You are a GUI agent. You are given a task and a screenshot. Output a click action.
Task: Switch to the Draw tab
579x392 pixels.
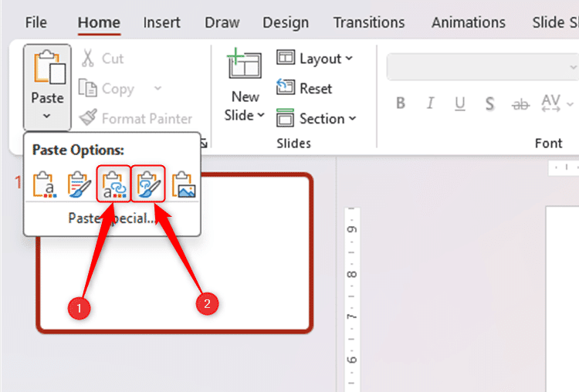pos(222,22)
